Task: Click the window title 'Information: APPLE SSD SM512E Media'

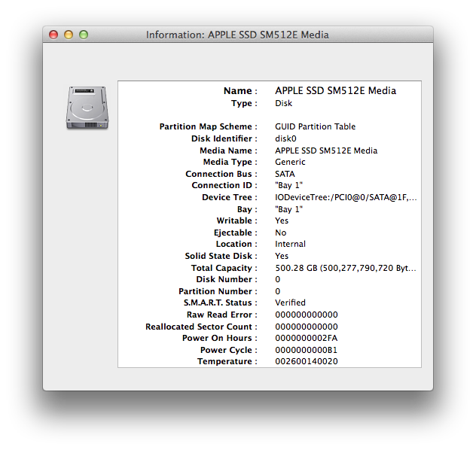Action: pyautogui.click(x=237, y=35)
